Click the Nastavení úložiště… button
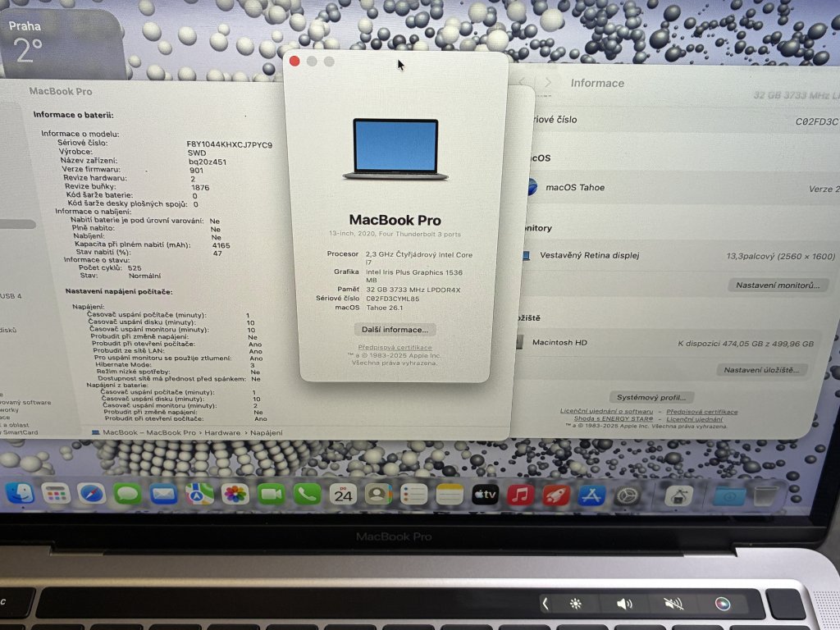 coord(762,370)
